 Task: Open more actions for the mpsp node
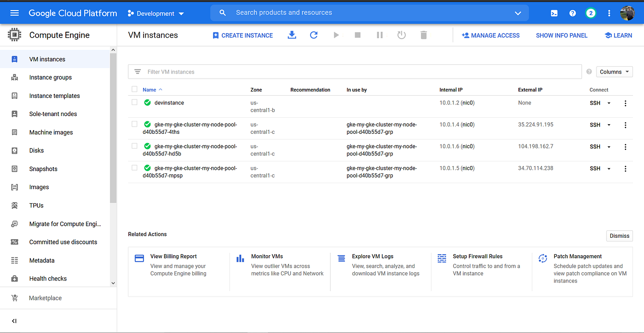(x=625, y=169)
